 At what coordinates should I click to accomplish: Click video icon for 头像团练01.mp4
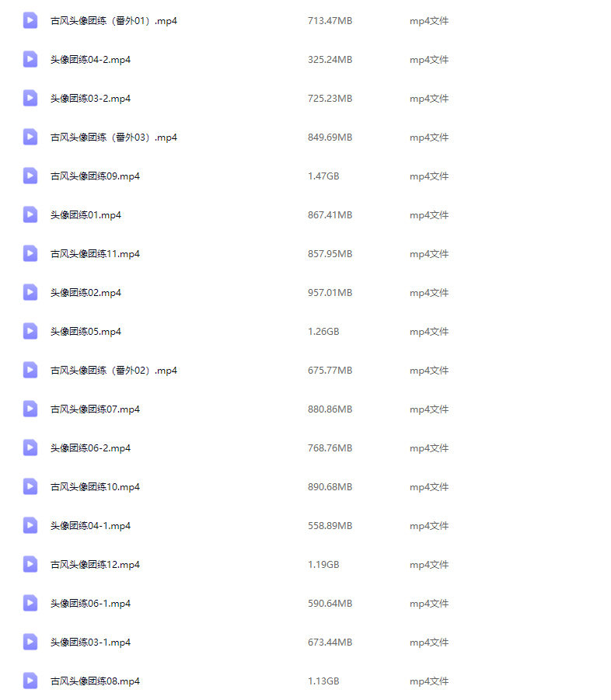tap(30, 214)
